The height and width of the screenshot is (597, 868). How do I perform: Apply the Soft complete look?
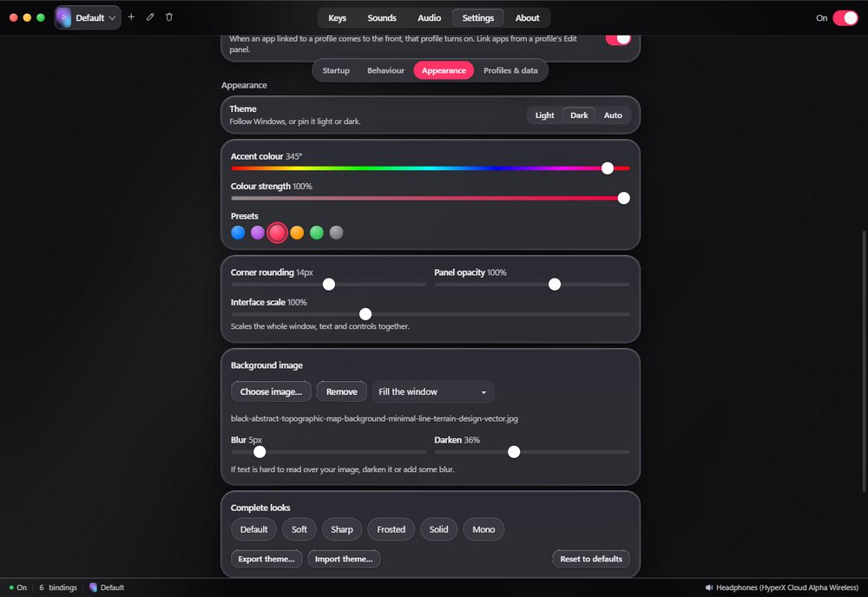(x=299, y=529)
